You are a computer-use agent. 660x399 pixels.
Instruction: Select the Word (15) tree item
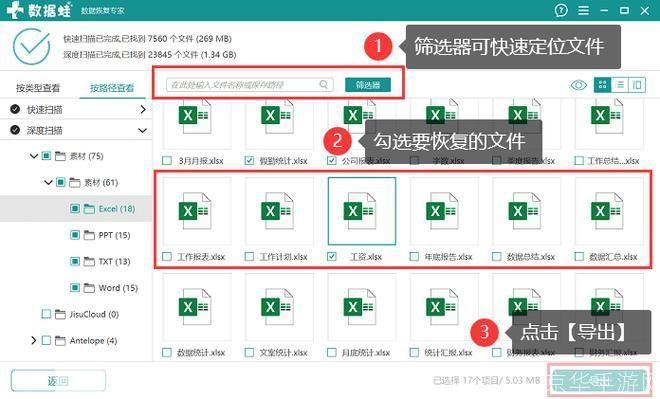[x=76, y=288]
